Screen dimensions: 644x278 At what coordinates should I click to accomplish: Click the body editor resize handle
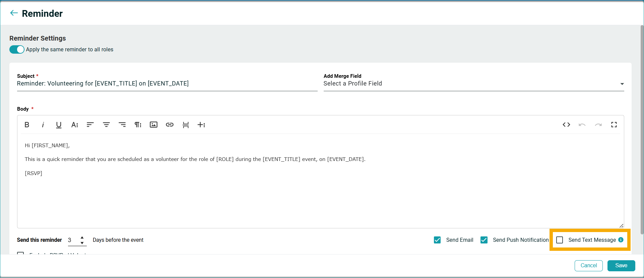tap(621, 226)
